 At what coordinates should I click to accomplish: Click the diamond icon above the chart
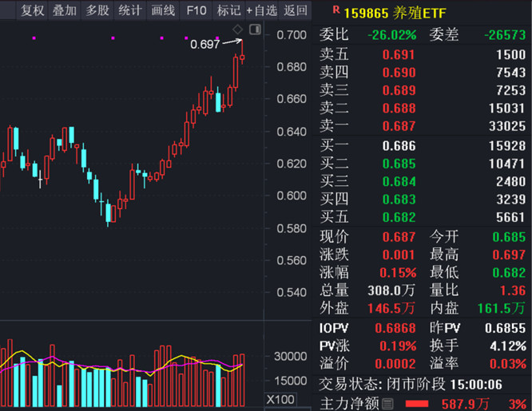(x=237, y=30)
